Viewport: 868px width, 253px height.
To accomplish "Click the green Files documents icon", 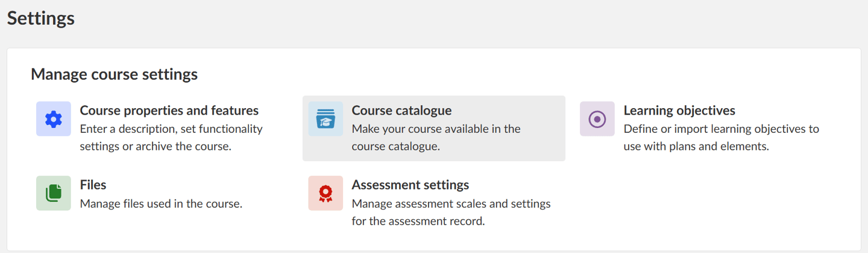I will [x=54, y=193].
